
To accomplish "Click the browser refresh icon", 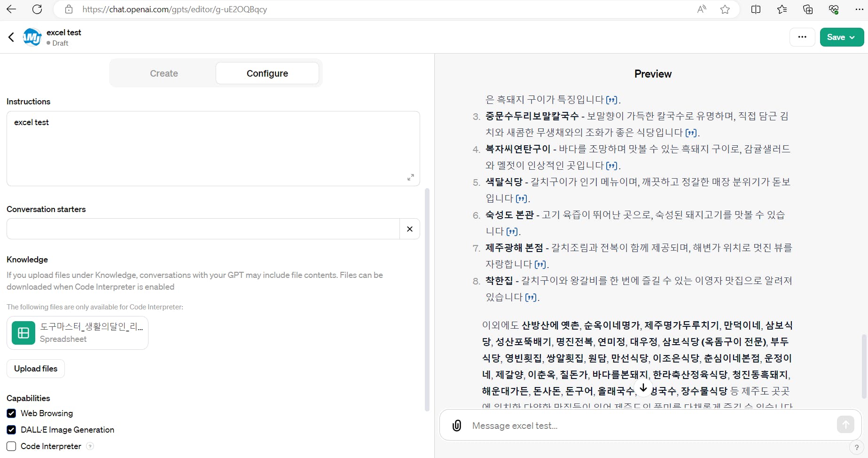I will pyautogui.click(x=37, y=9).
